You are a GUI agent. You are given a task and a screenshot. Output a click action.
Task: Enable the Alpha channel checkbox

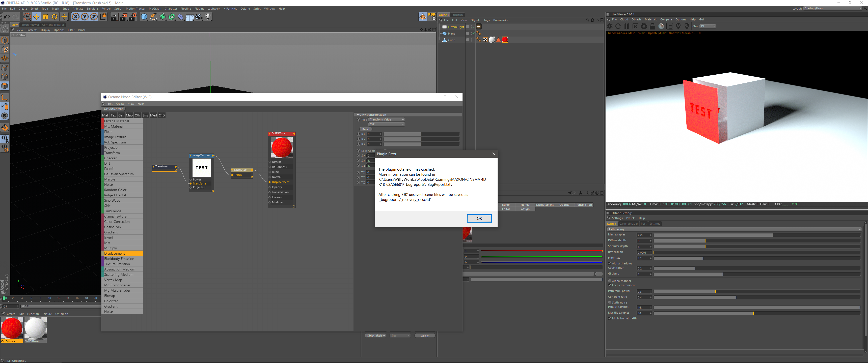pos(610,281)
